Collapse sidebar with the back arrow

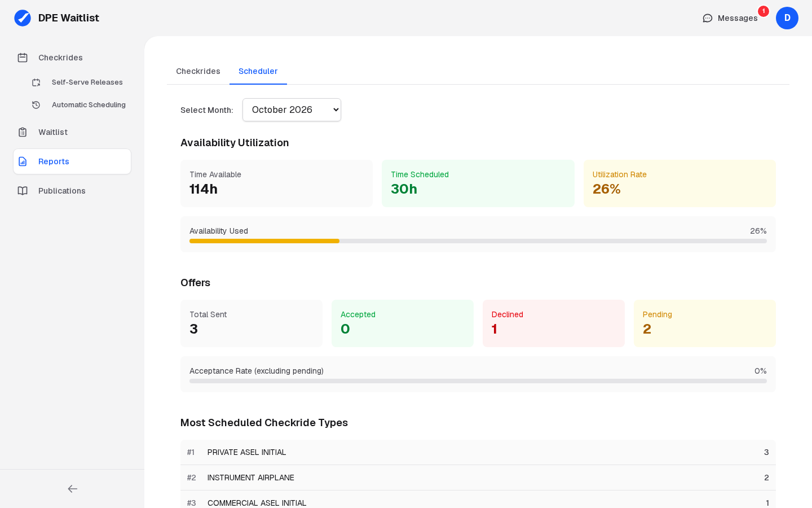tap(72, 489)
